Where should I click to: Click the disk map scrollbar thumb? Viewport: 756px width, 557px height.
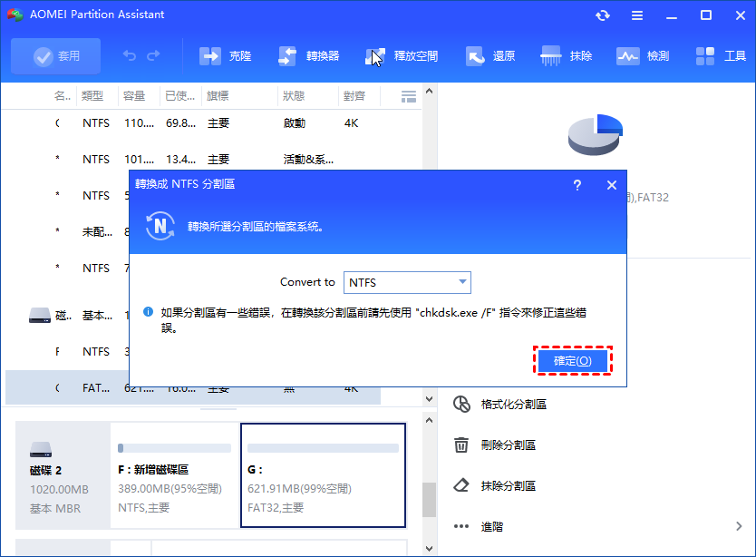pyautogui.click(x=429, y=500)
